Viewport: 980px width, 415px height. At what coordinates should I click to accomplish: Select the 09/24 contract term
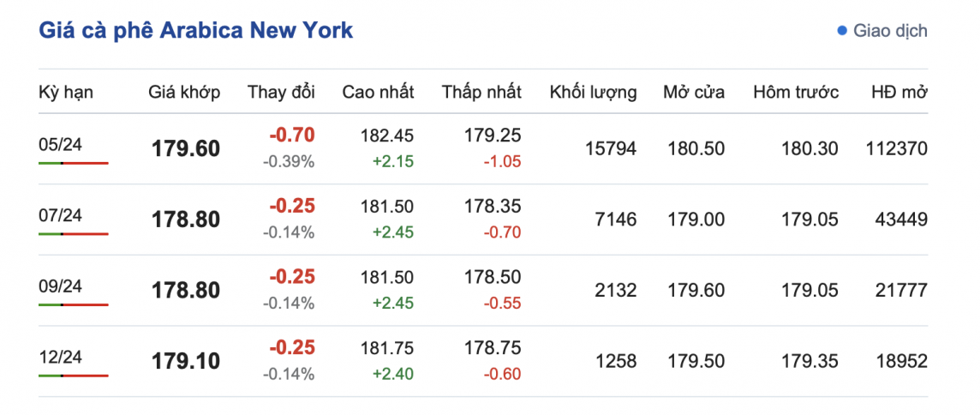click(61, 286)
